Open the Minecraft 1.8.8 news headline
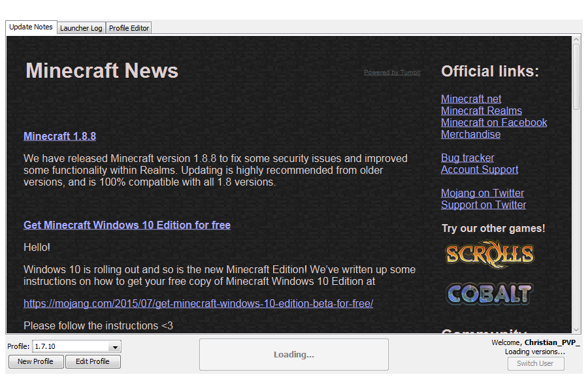The image size is (588, 379). pos(59,136)
